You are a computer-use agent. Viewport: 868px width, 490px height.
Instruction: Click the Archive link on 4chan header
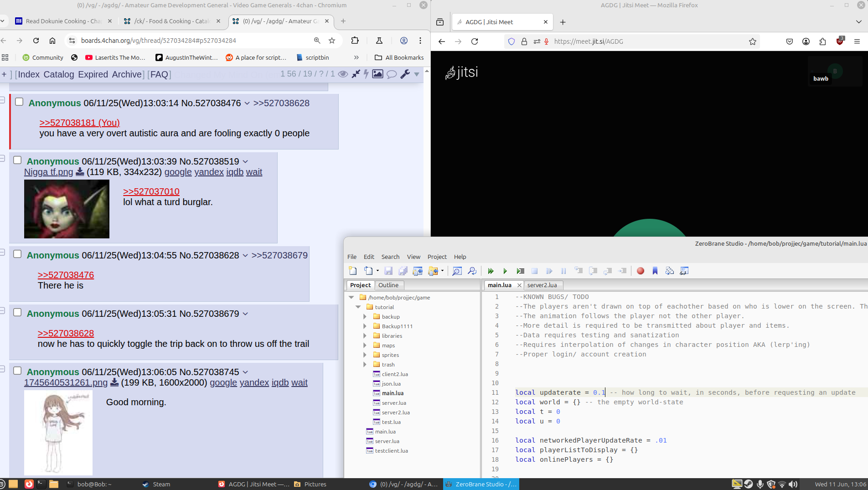[127, 74]
